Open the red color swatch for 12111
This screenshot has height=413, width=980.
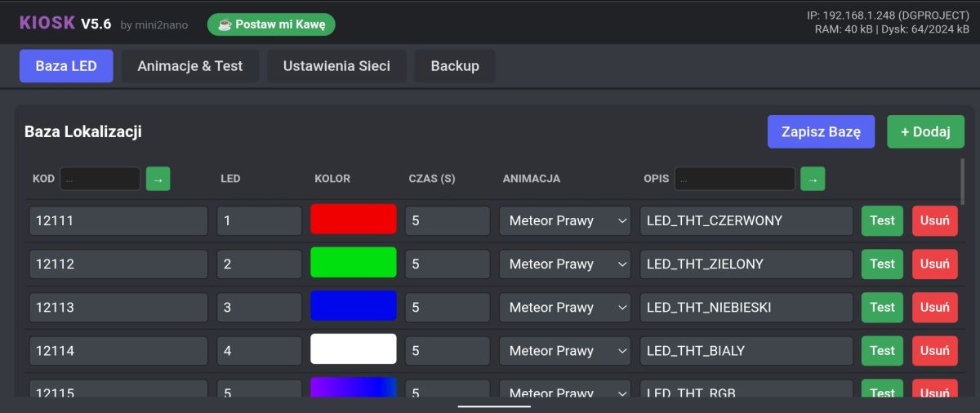tap(353, 220)
